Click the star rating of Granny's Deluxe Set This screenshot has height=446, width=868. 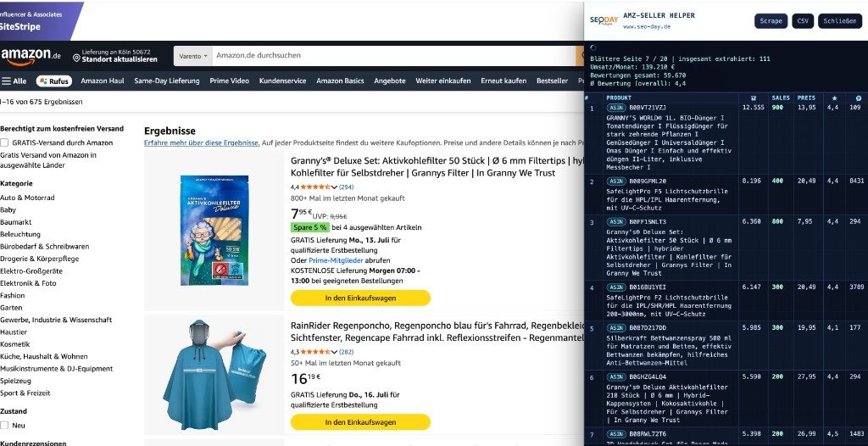coord(315,187)
